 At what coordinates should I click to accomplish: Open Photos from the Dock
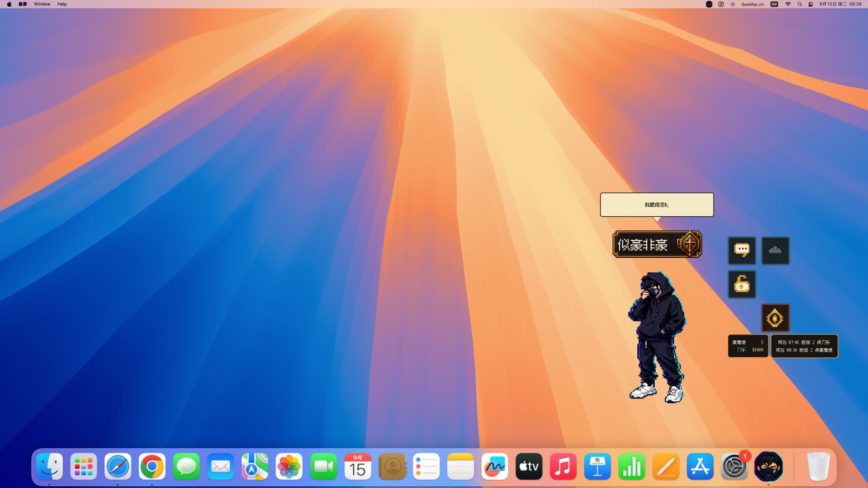pos(289,467)
